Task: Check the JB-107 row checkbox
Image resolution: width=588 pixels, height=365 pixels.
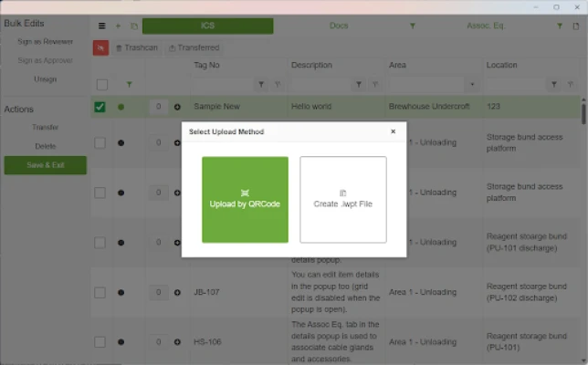Action: [x=100, y=293]
